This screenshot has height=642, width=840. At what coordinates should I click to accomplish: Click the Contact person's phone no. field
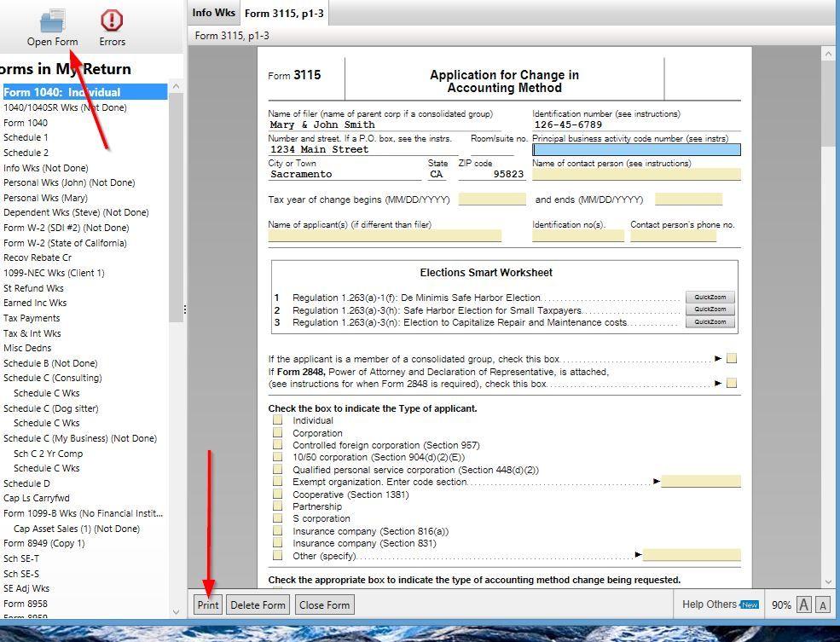click(673, 235)
